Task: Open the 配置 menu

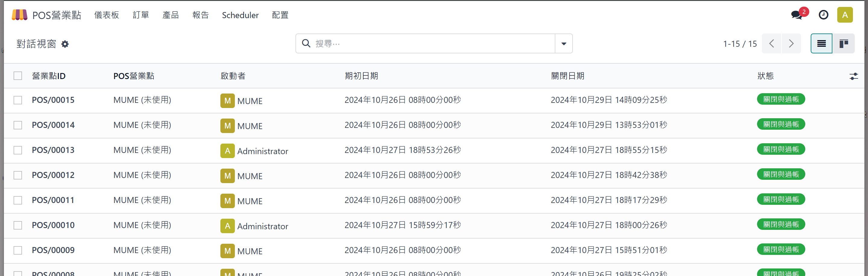Action: [280, 15]
